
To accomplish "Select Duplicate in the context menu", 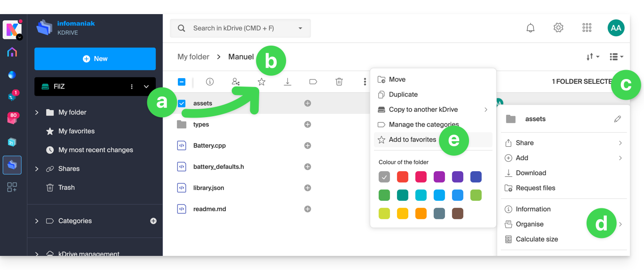I will coord(403,95).
